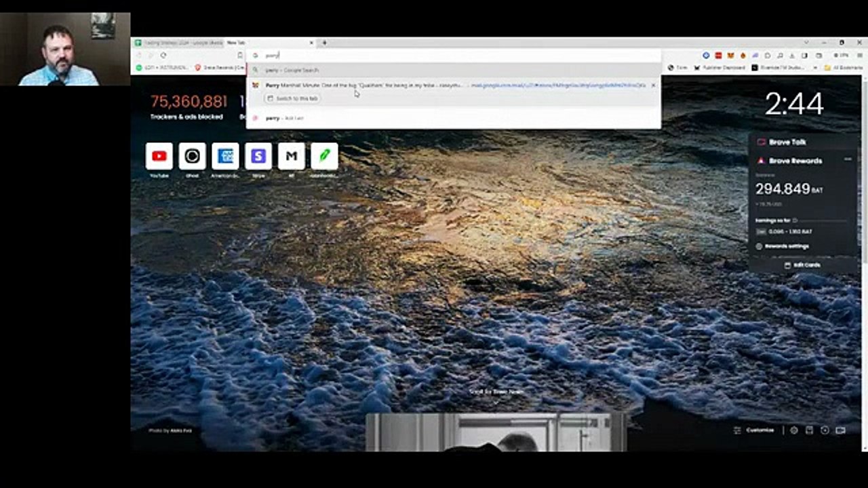Click the Switch to this tab button
Image resolution: width=868 pixels, height=488 pixels.
pos(293,98)
